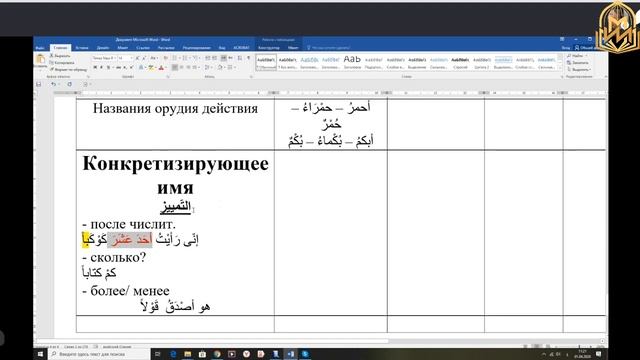Click the Tell me search field
Viewport: 640px width, 360px height.
pyautogui.click(x=329, y=48)
